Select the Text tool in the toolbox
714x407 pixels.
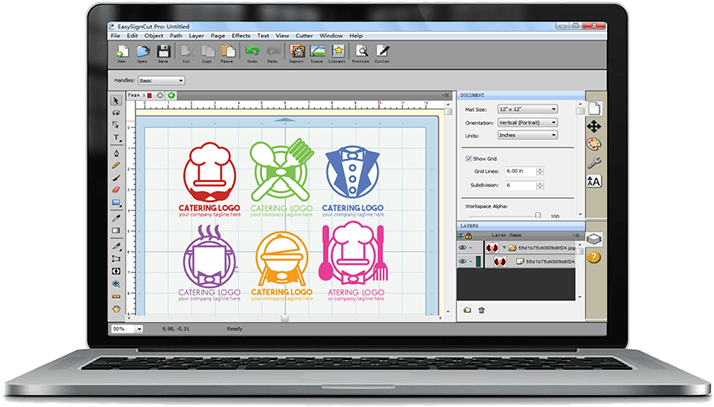(117, 137)
